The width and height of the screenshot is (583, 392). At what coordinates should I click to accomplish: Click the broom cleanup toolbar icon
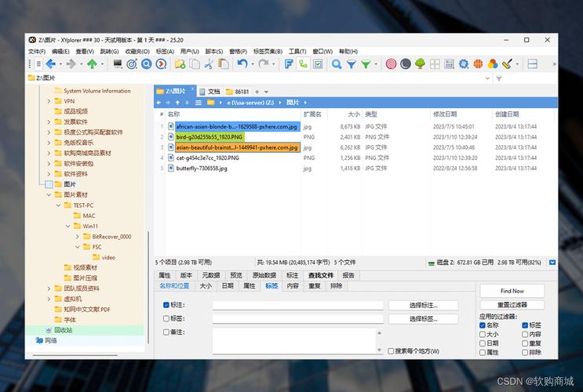[508, 64]
